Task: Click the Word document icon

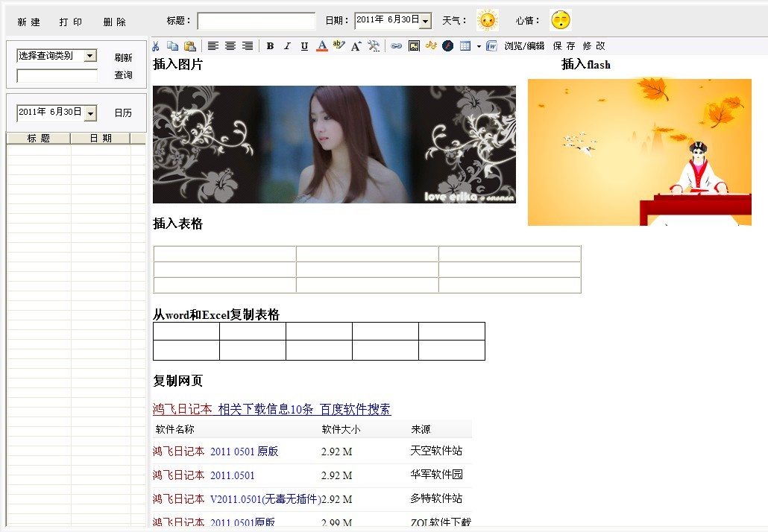Action: click(x=492, y=46)
